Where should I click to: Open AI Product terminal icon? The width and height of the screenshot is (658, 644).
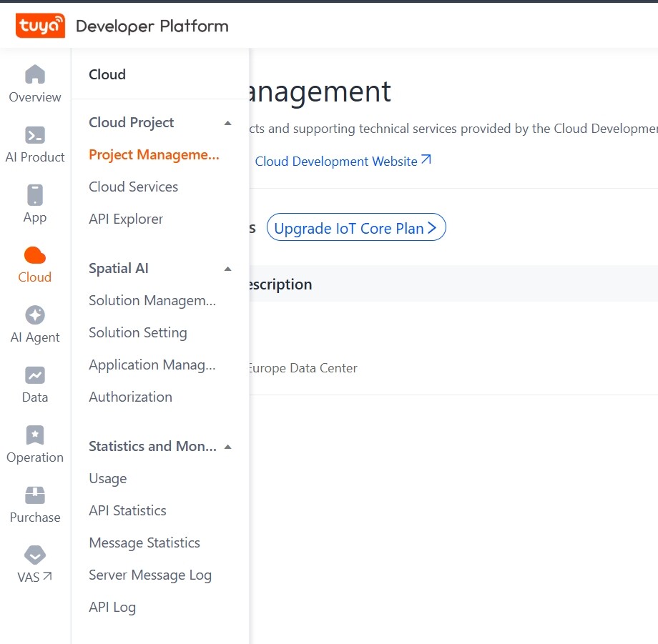click(x=34, y=135)
